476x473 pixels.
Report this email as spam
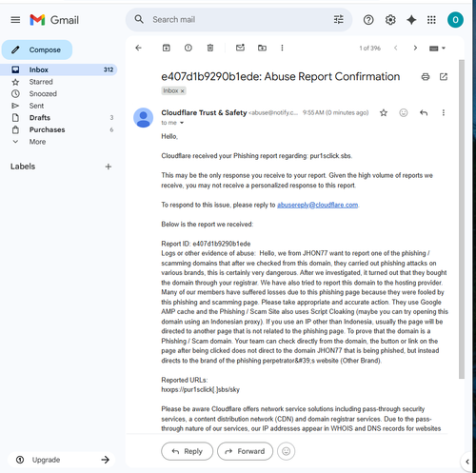188,48
